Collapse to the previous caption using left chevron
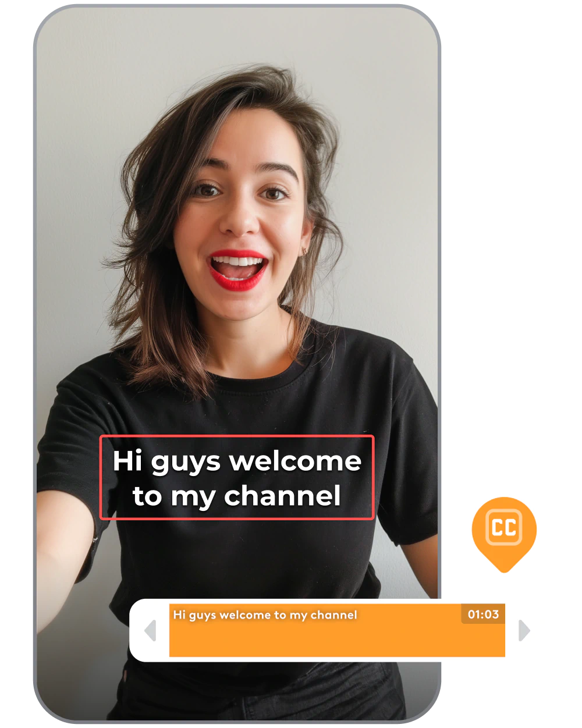The height and width of the screenshot is (728, 582). click(150, 630)
